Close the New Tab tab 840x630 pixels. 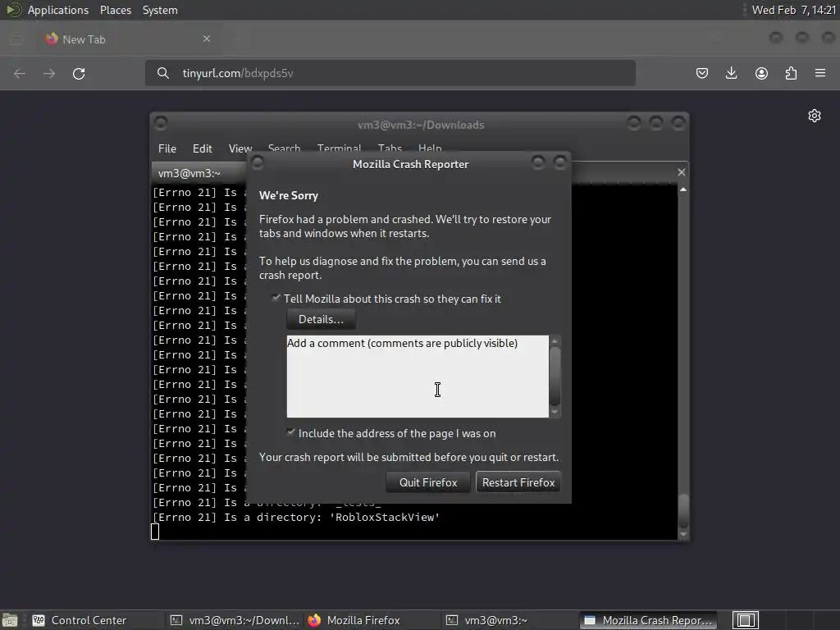206,39
